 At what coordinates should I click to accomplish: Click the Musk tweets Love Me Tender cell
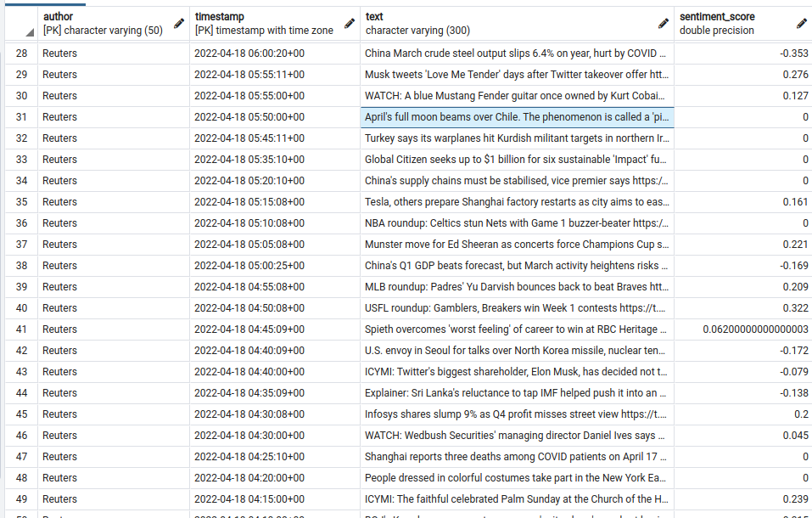pyautogui.click(x=518, y=74)
